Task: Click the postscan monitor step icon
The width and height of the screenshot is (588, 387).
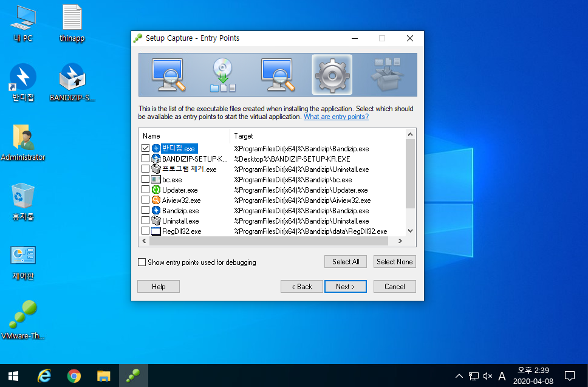Action: click(x=278, y=75)
